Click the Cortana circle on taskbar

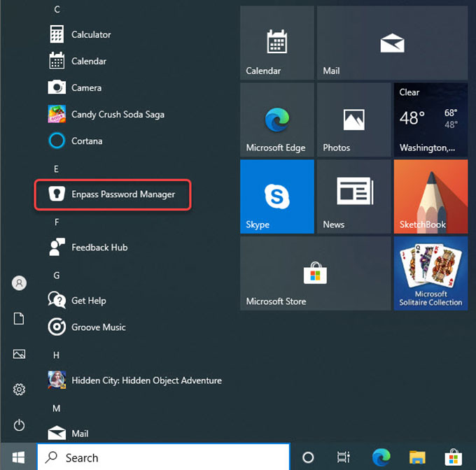click(x=308, y=457)
